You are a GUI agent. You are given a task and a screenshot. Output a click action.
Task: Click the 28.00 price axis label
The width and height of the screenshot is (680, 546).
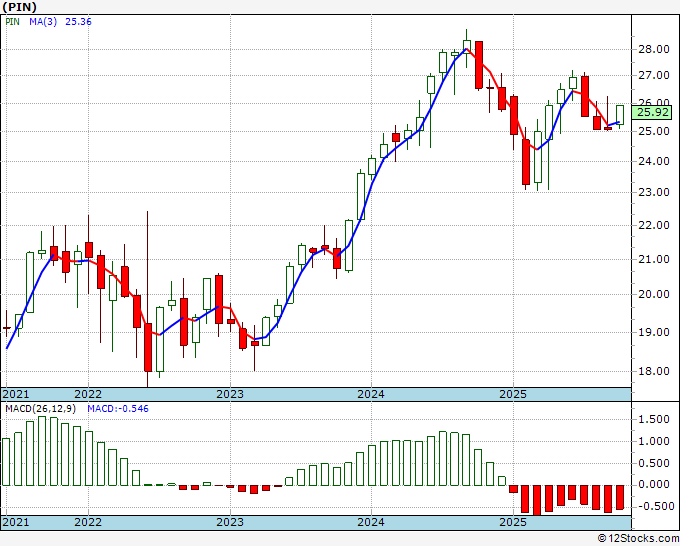point(654,49)
